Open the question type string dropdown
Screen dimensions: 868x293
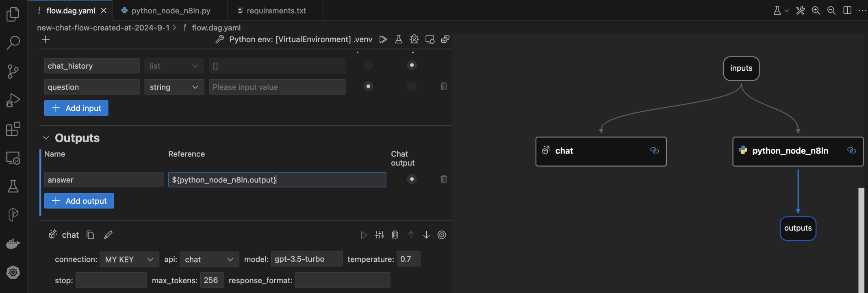[174, 87]
